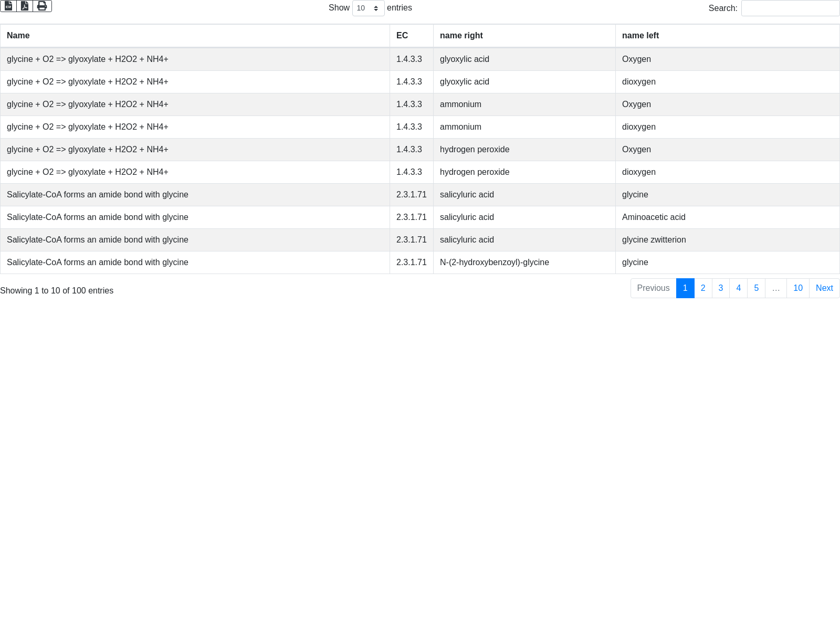Click the glycine zwitterion cell
840x630 pixels.
654,240
